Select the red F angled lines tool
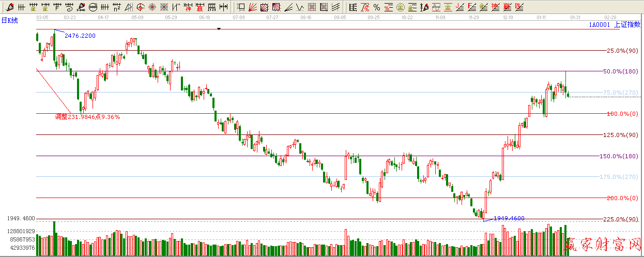 471,7
